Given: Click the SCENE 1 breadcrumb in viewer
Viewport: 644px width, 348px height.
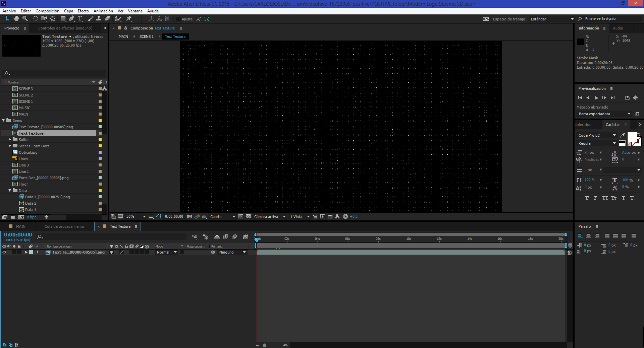Looking at the screenshot, I should (x=146, y=37).
